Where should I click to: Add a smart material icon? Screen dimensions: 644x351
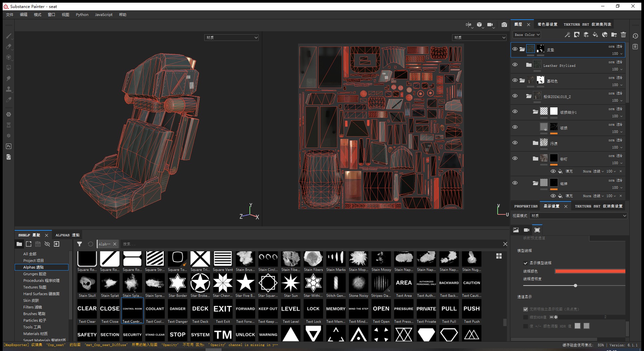click(605, 35)
